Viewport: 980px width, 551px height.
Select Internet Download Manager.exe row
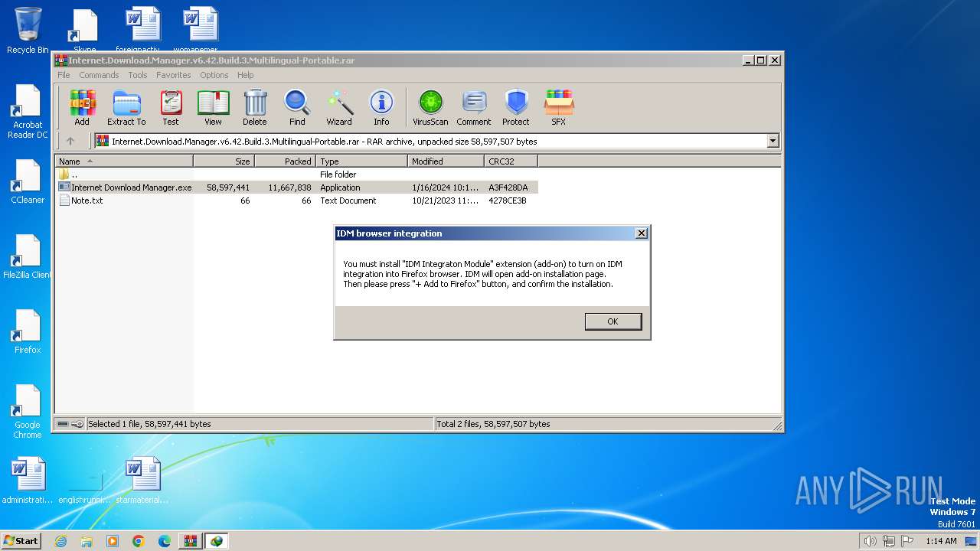pyautogui.click(x=297, y=187)
